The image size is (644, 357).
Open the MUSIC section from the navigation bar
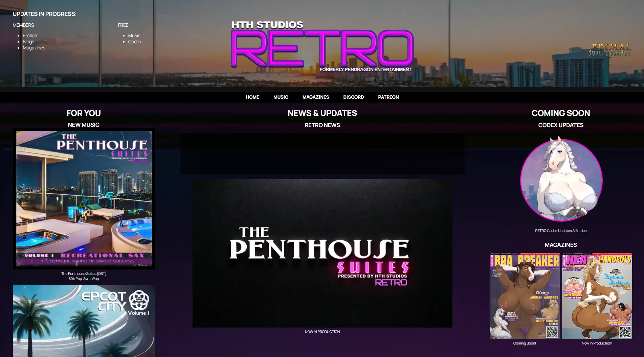pos(281,97)
